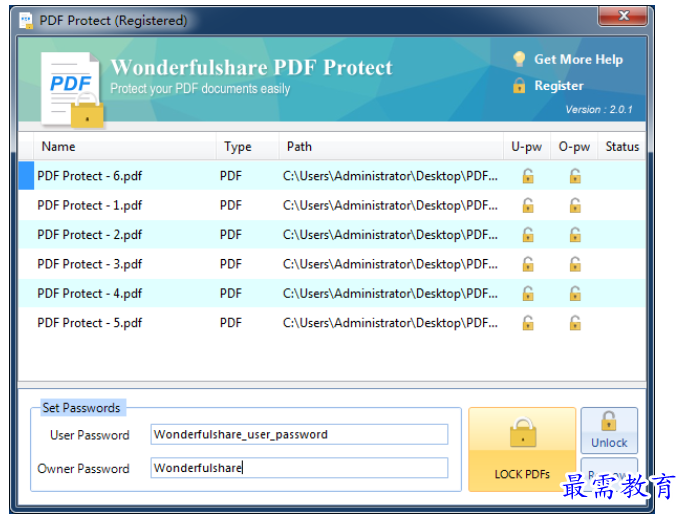Screen dimensions: 684x518
Task: Click the lightbulb icon beside Get More Help
Action: point(519,59)
